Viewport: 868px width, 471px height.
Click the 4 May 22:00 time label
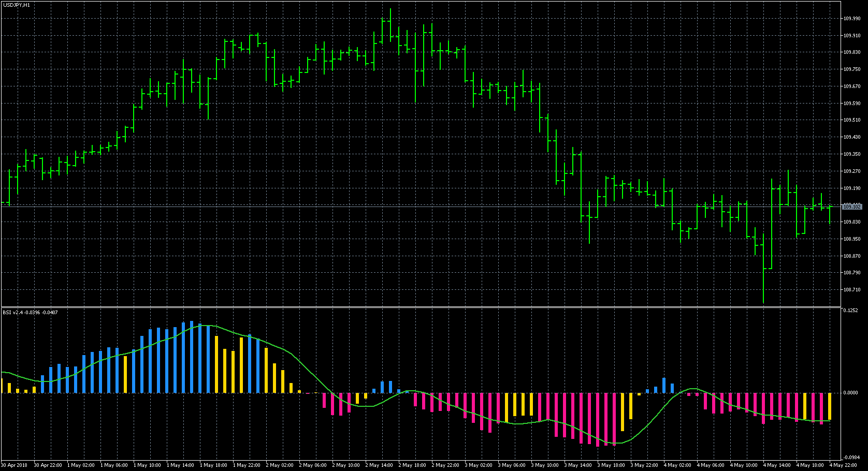843,465
